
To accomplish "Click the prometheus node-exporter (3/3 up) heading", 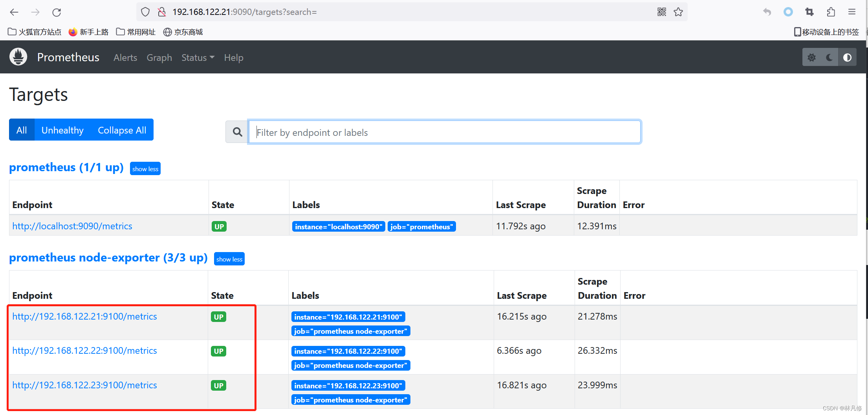I will tap(108, 258).
